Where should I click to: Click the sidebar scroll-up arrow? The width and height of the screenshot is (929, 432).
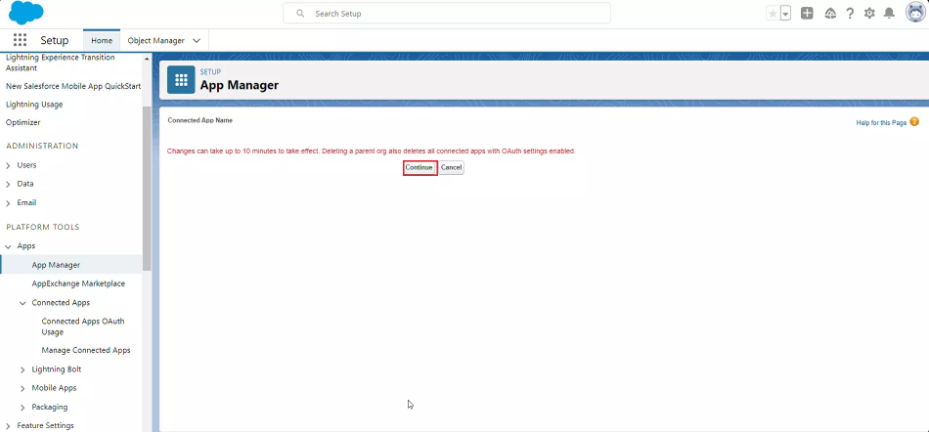(x=147, y=59)
